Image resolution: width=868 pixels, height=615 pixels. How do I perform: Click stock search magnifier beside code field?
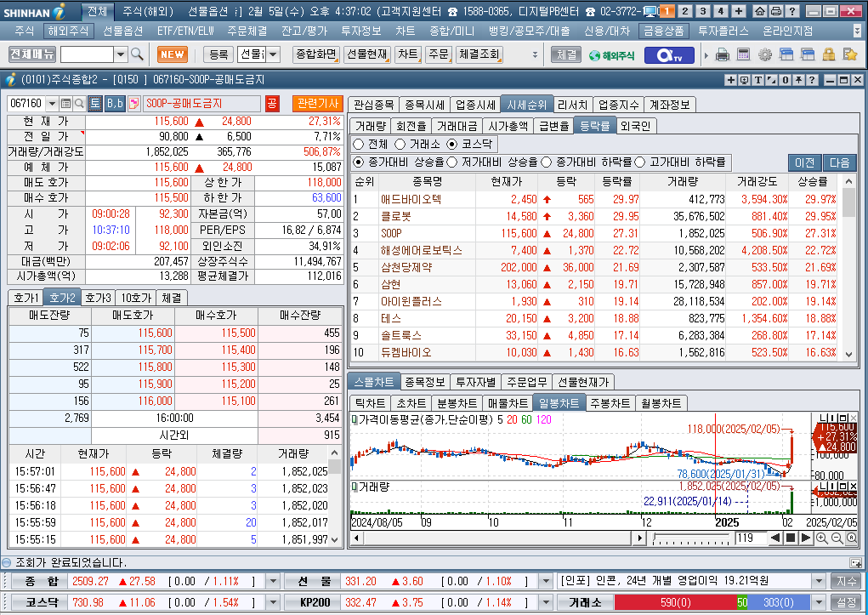pyautogui.click(x=79, y=104)
